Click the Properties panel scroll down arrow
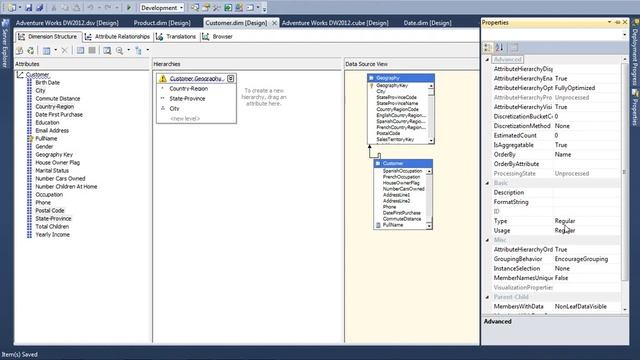Screen dimensions: 640x360 624,310
